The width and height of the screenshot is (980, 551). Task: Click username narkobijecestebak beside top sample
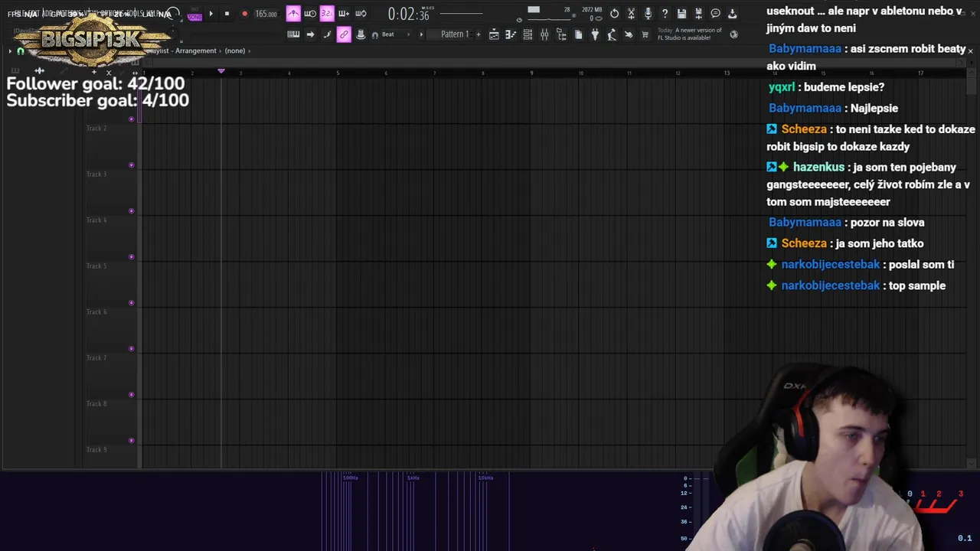830,285
